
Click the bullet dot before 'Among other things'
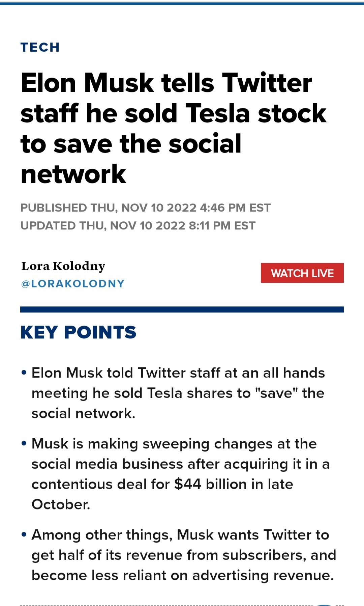click(24, 535)
